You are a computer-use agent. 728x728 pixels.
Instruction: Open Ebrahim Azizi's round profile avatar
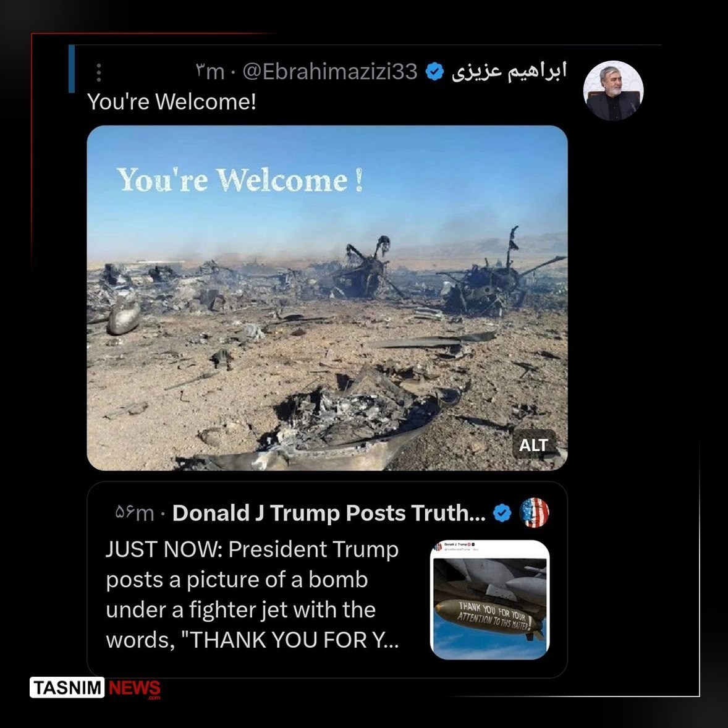point(613,90)
